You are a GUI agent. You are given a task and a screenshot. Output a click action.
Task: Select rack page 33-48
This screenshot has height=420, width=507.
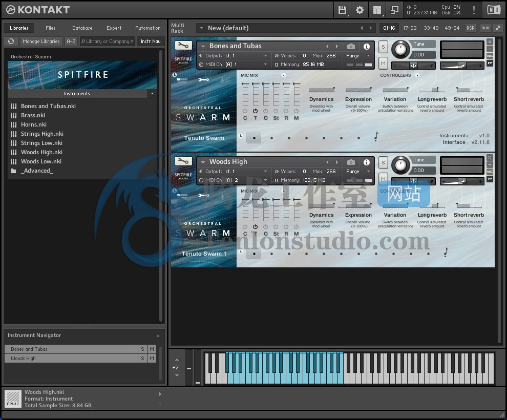pos(431,28)
